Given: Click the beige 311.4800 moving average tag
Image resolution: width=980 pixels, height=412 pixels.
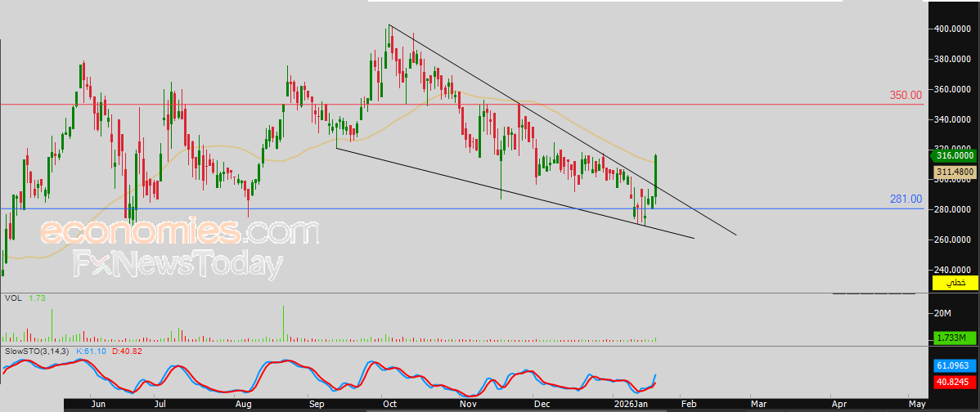Looking at the screenshot, I should point(955,172).
